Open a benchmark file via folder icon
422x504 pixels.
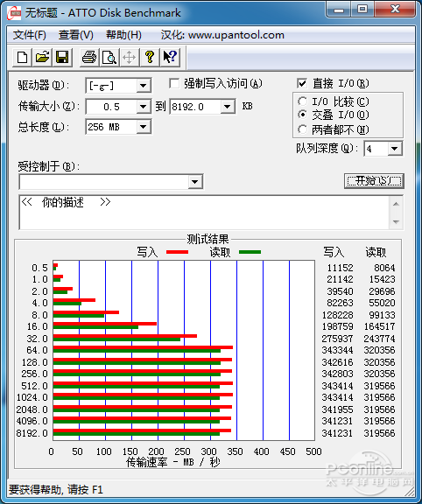(42, 58)
